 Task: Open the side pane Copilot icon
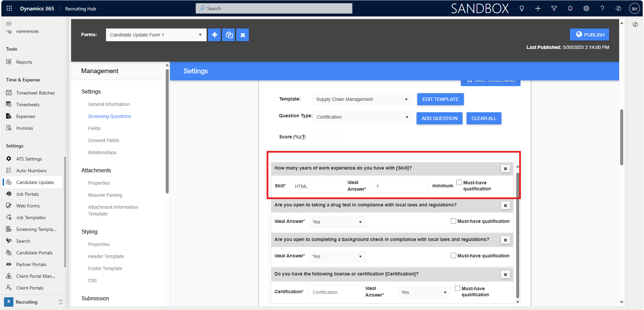click(635, 24)
